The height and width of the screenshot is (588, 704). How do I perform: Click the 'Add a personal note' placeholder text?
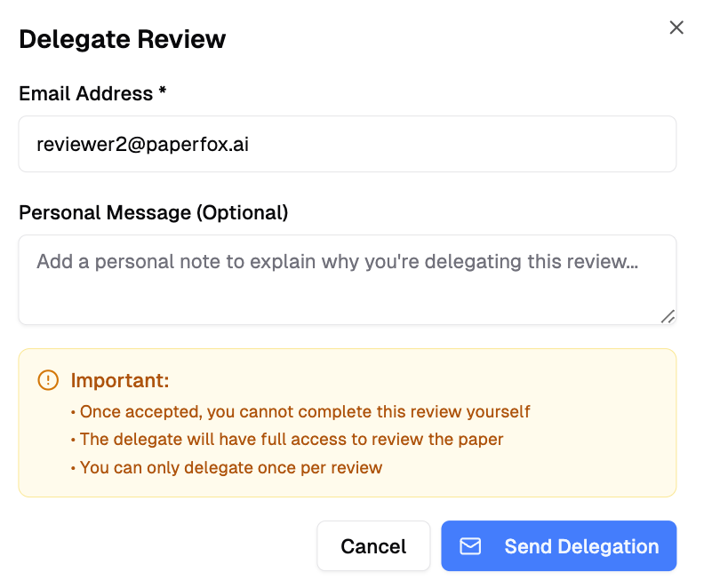click(337, 262)
